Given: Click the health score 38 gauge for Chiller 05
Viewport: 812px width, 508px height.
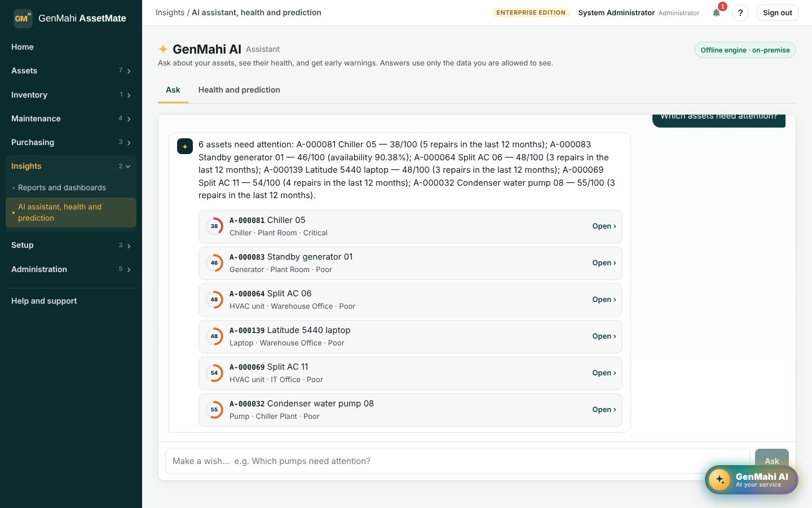Looking at the screenshot, I should (x=214, y=226).
